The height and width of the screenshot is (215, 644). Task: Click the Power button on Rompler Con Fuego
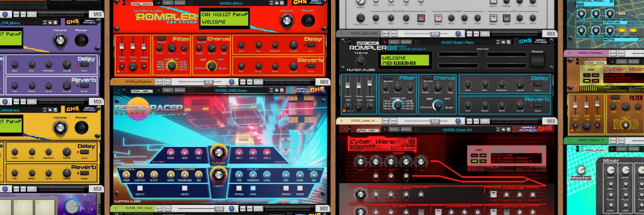click(x=308, y=21)
